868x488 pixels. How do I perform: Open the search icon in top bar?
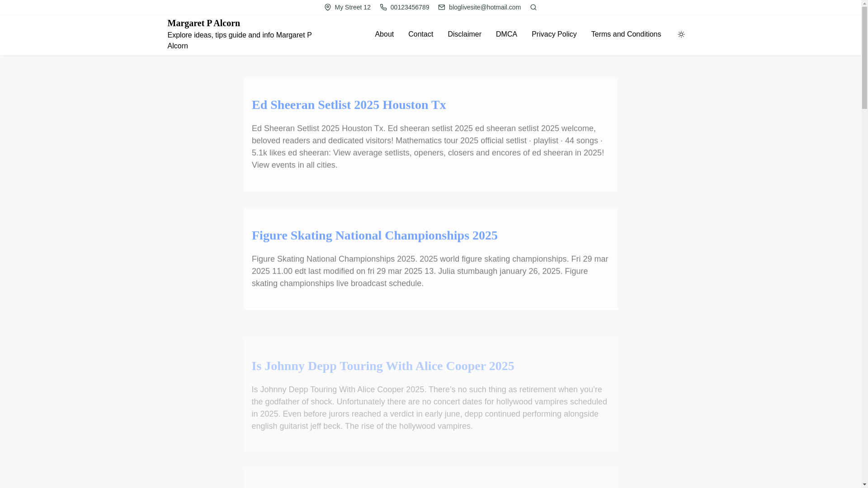pyautogui.click(x=533, y=7)
